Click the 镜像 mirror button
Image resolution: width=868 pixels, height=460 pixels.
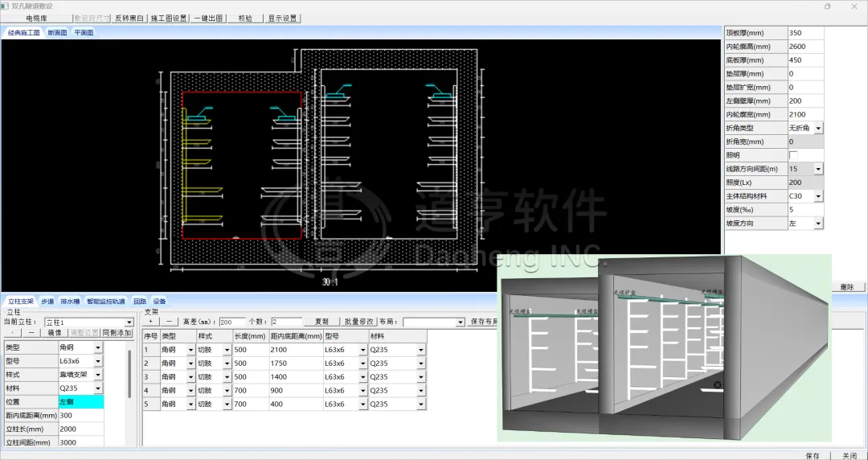(55, 333)
